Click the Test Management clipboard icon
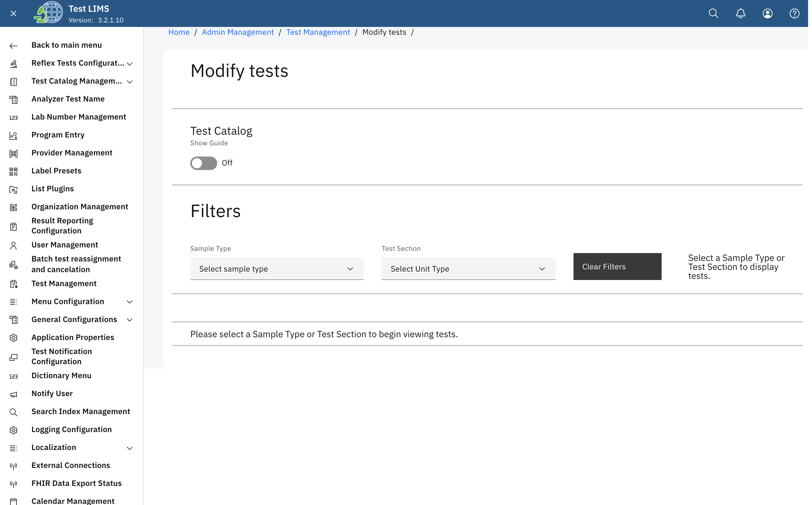Viewport: 812px width, 505px height. (x=13, y=284)
